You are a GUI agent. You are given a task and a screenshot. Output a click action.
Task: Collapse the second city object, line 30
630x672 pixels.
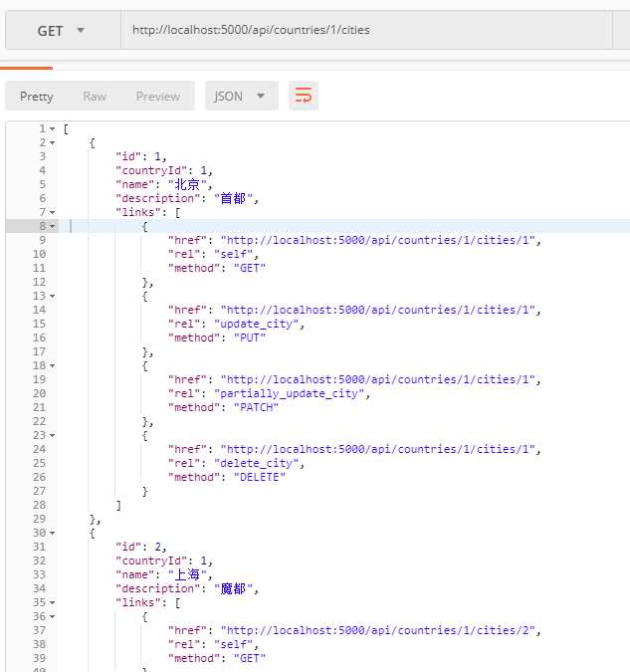click(53, 534)
